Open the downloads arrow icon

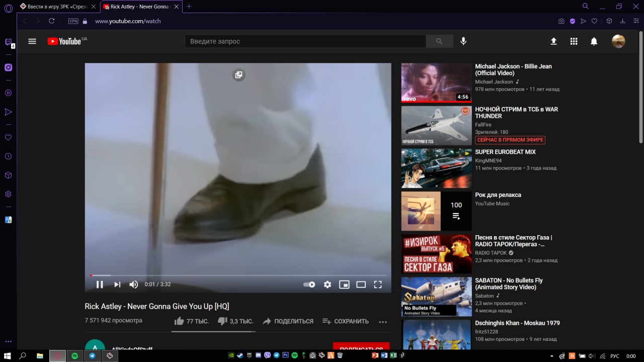click(x=622, y=21)
